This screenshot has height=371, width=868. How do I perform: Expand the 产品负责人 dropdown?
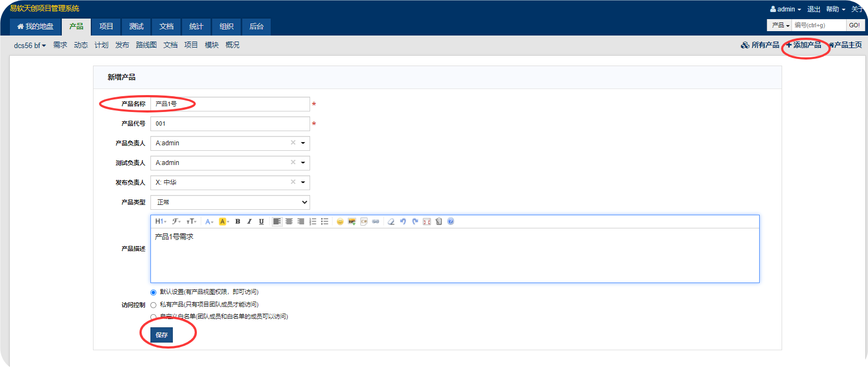[303, 143]
